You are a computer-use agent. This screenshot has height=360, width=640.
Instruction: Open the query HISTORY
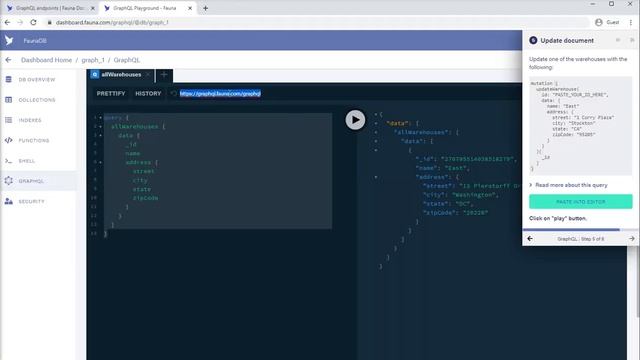pyautogui.click(x=148, y=93)
